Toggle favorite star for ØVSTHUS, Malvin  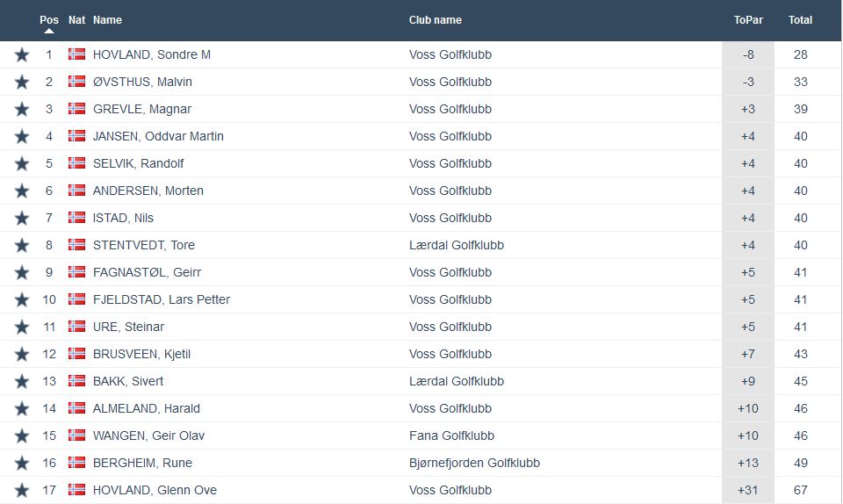tap(22, 83)
